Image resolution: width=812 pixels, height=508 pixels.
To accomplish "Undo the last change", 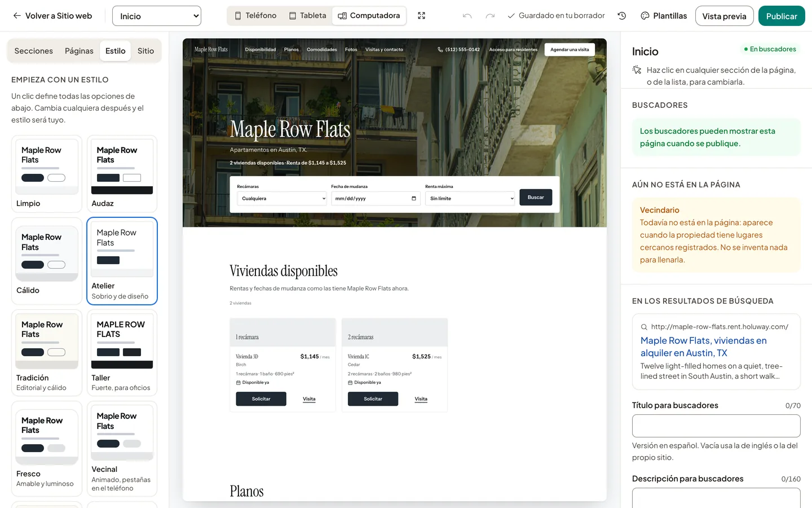I will click(x=467, y=16).
